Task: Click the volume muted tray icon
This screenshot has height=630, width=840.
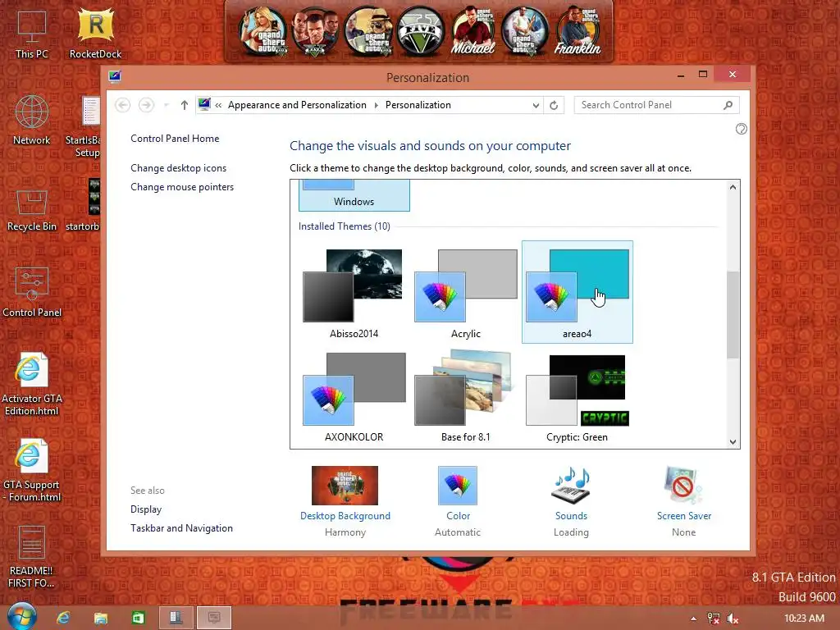Action: [733, 619]
